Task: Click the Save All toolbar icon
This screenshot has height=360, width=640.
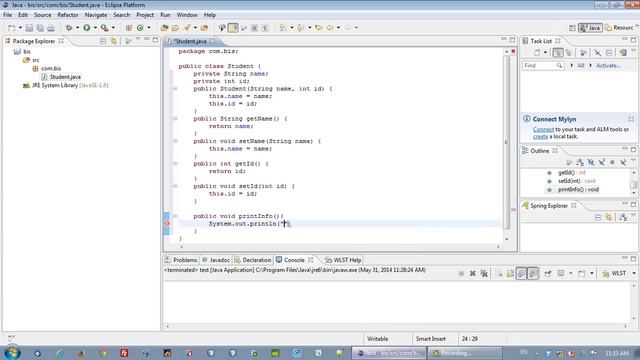Action: [x=40, y=28]
